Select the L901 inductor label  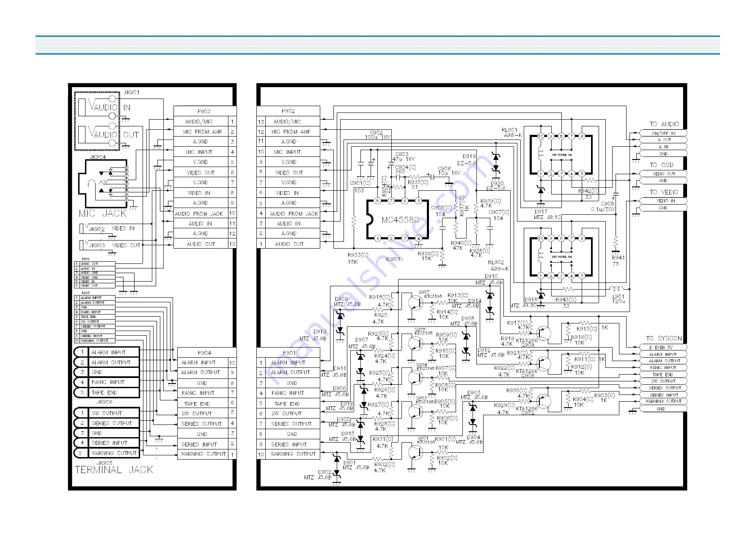618,296
